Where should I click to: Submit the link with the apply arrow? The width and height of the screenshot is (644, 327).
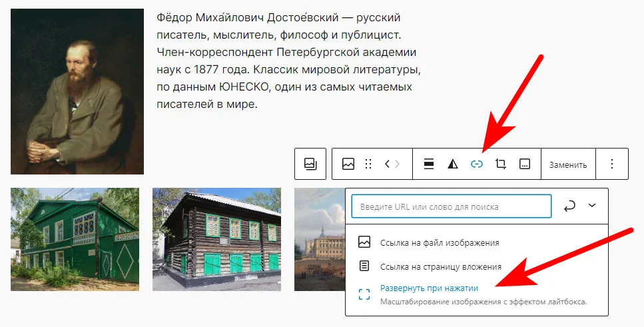coord(569,206)
